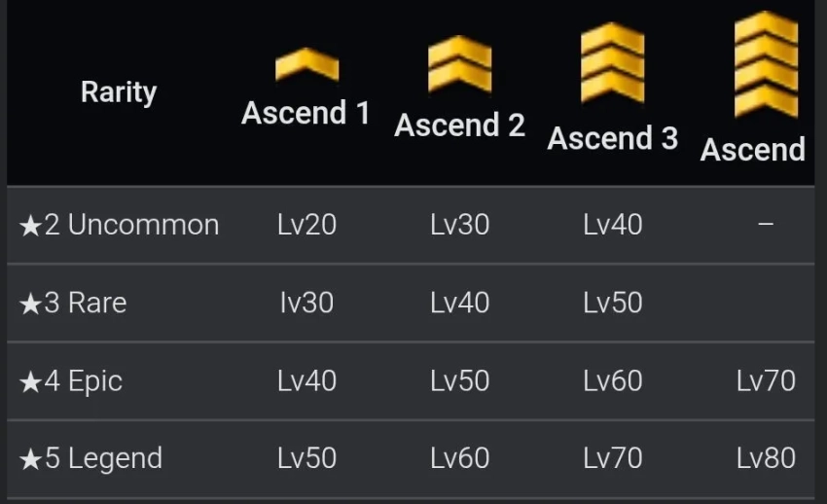Image resolution: width=827 pixels, height=504 pixels.
Task: Click Lv30 in the Rare row
Action: pos(306,303)
